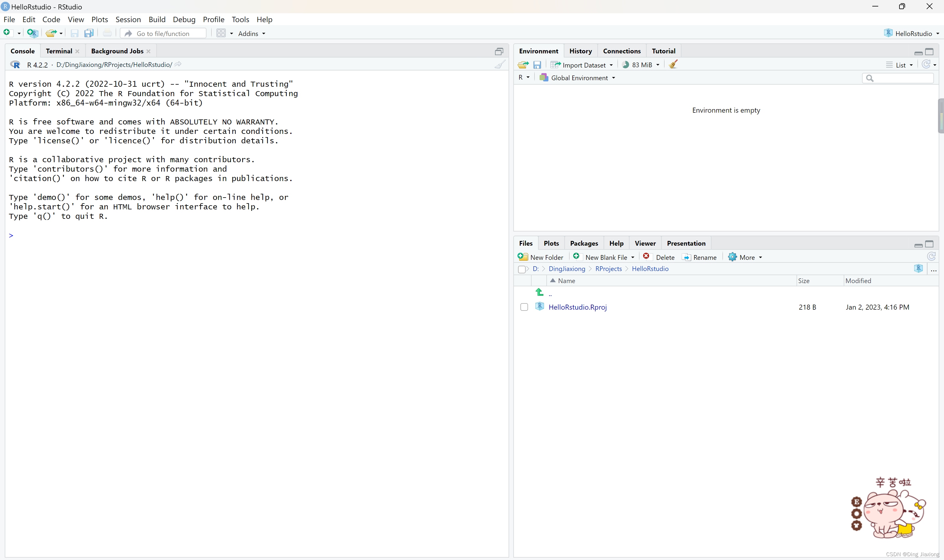Click the workspace panes grid icon
This screenshot has width=944, height=560.
click(221, 33)
